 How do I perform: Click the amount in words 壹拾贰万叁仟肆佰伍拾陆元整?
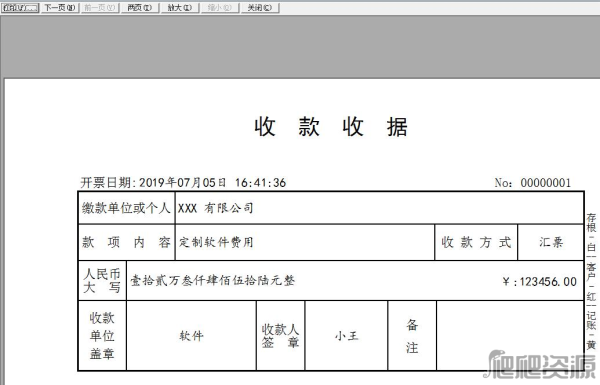pos(213,281)
